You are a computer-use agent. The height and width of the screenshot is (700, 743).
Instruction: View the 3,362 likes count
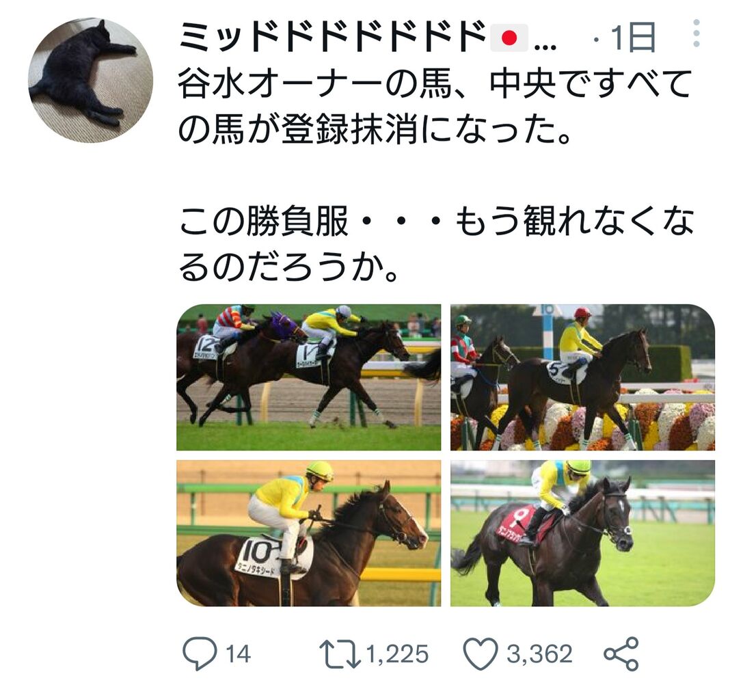[x=539, y=654]
